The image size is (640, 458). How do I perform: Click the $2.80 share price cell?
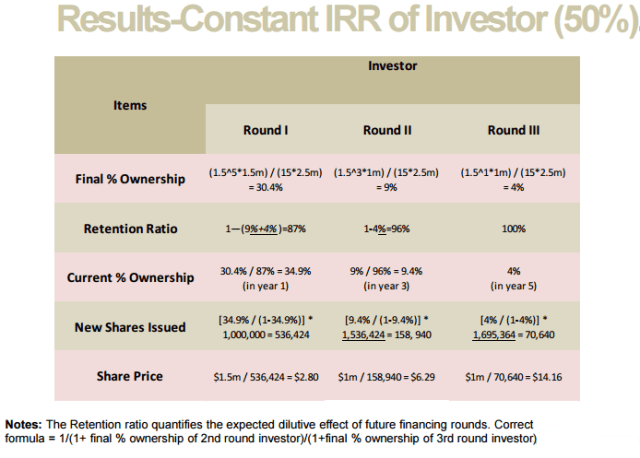click(x=265, y=377)
